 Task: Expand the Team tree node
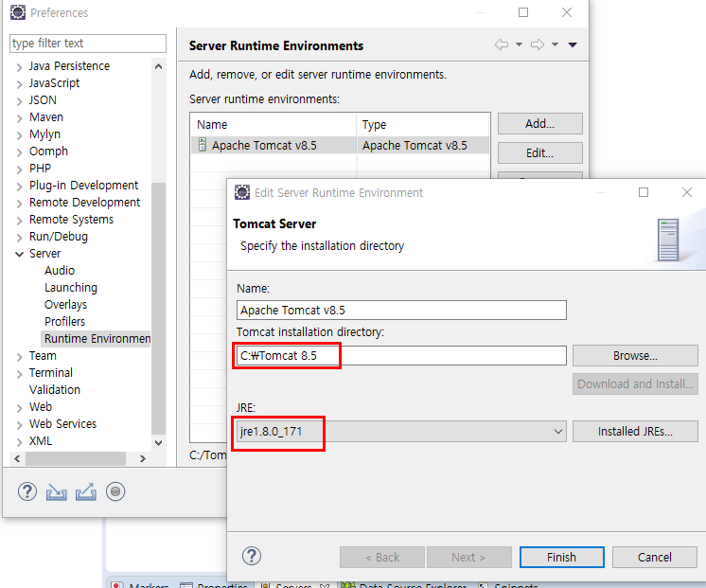tap(19, 357)
